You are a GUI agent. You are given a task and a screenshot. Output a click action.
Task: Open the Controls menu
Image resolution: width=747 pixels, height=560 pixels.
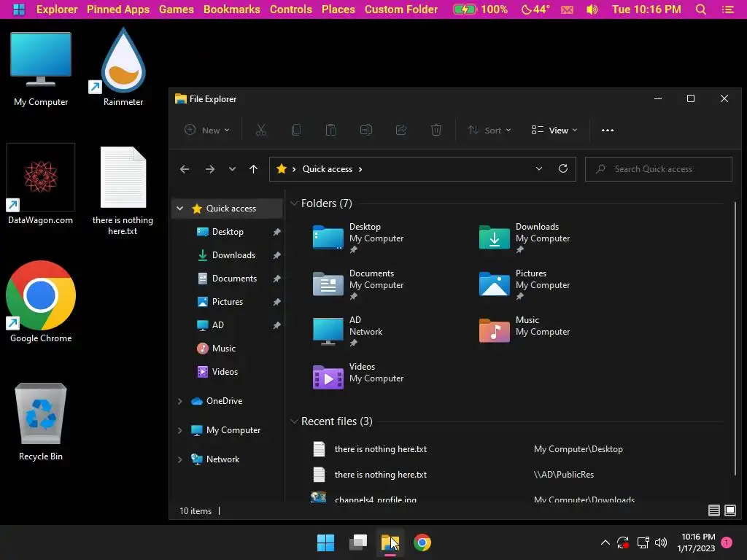click(290, 9)
